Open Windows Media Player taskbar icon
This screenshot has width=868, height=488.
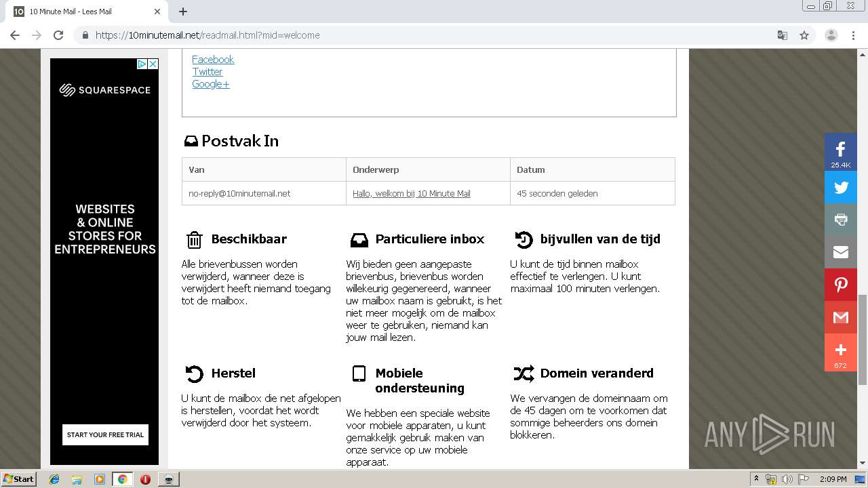tap(100, 479)
